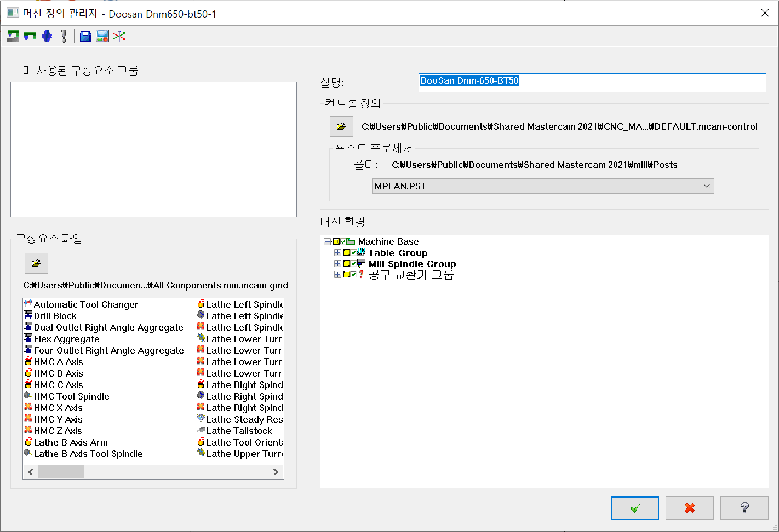Screen dimensions: 779x532
Task: Select HMC C Axis component
Action: 54,385
